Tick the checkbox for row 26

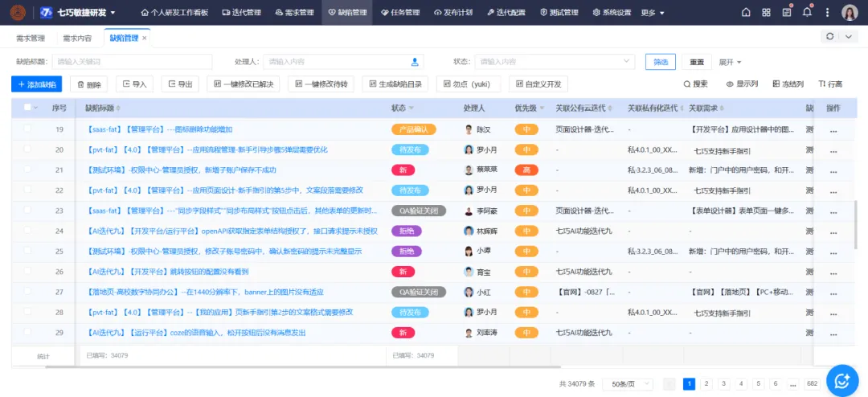[27, 272]
